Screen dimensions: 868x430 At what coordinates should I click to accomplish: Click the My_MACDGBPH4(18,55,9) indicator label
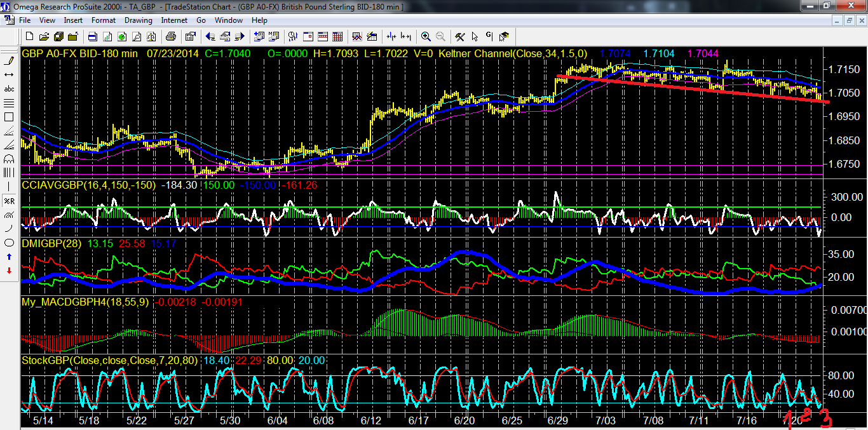coord(85,302)
